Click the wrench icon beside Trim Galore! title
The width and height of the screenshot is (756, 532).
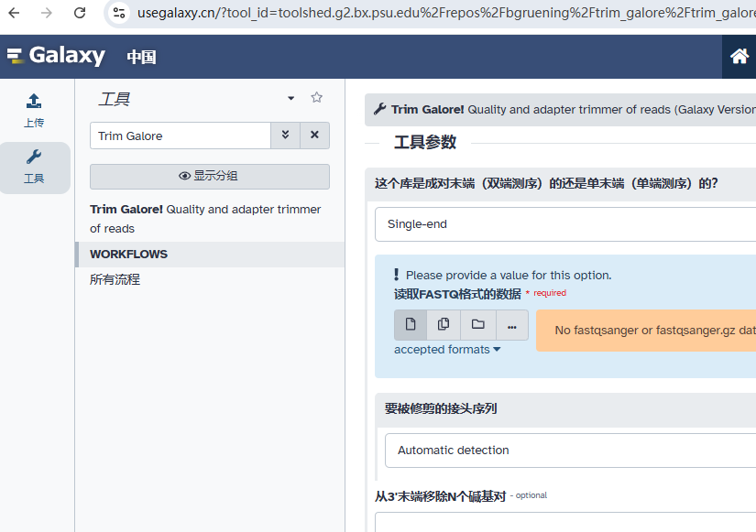pyautogui.click(x=380, y=109)
